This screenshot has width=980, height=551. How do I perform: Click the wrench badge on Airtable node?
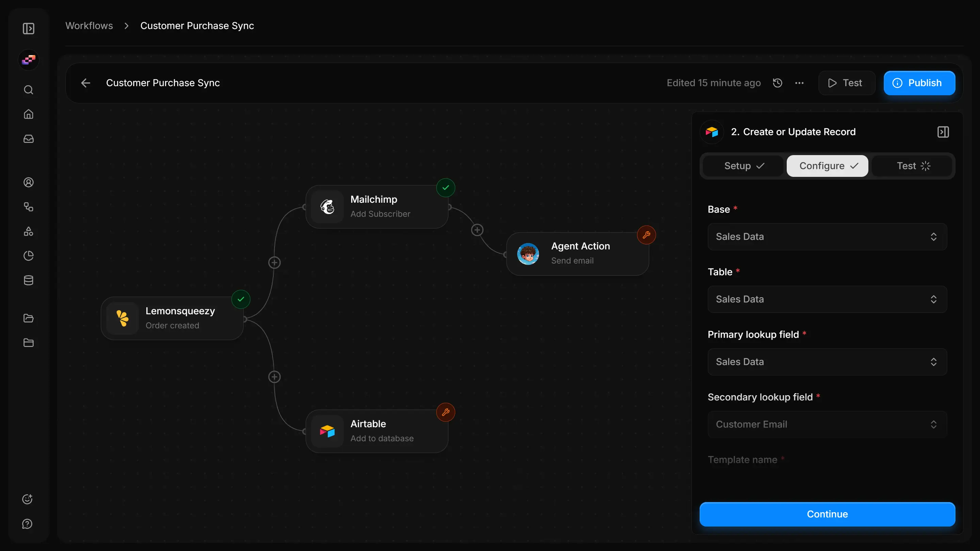point(445,412)
